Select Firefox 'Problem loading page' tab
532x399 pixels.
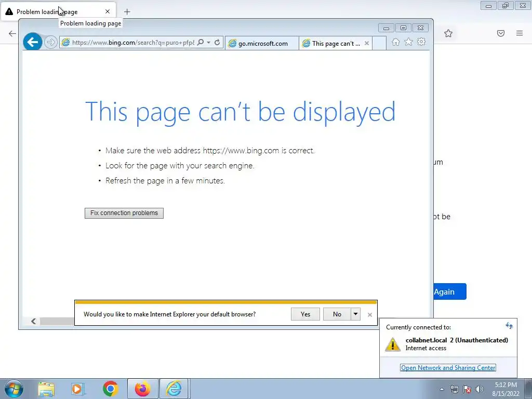(x=58, y=12)
